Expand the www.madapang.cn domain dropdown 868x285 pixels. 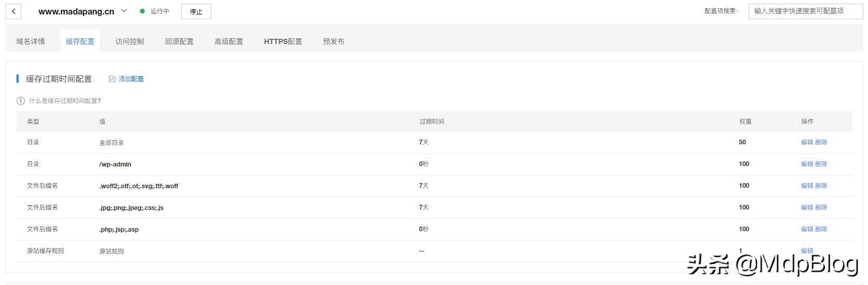124,11
